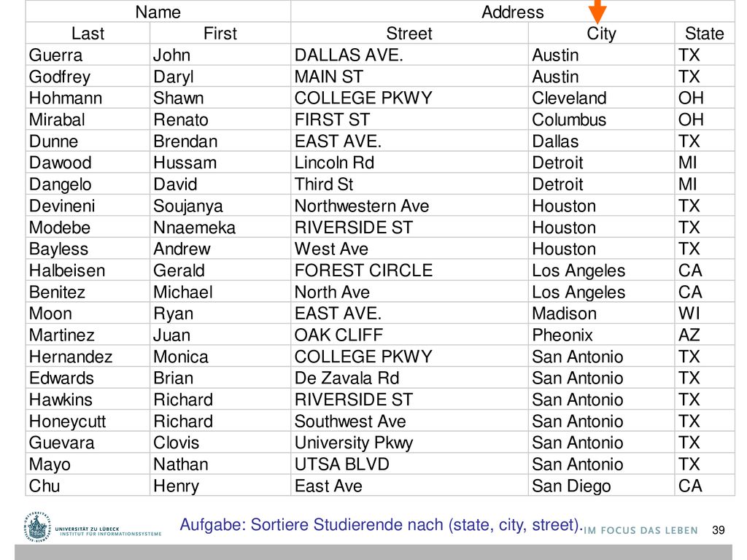Select the City column header
The width and height of the screenshot is (747, 560).
(601, 34)
